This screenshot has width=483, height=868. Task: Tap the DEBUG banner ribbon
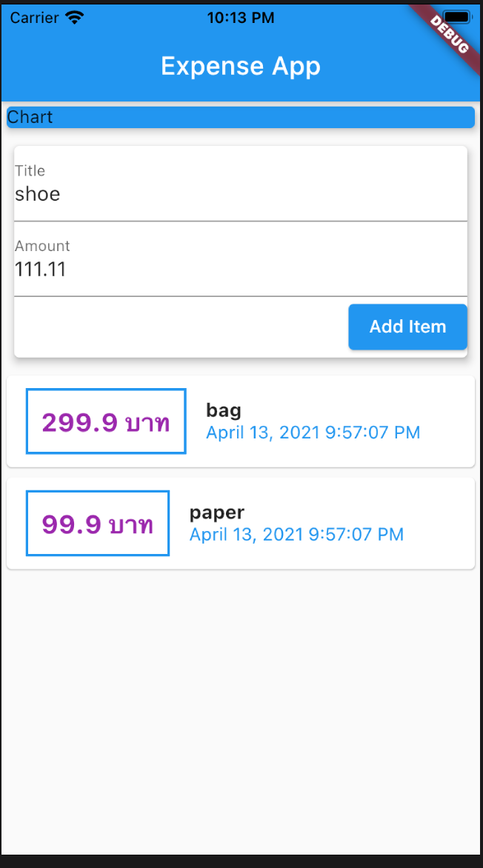coord(450,33)
